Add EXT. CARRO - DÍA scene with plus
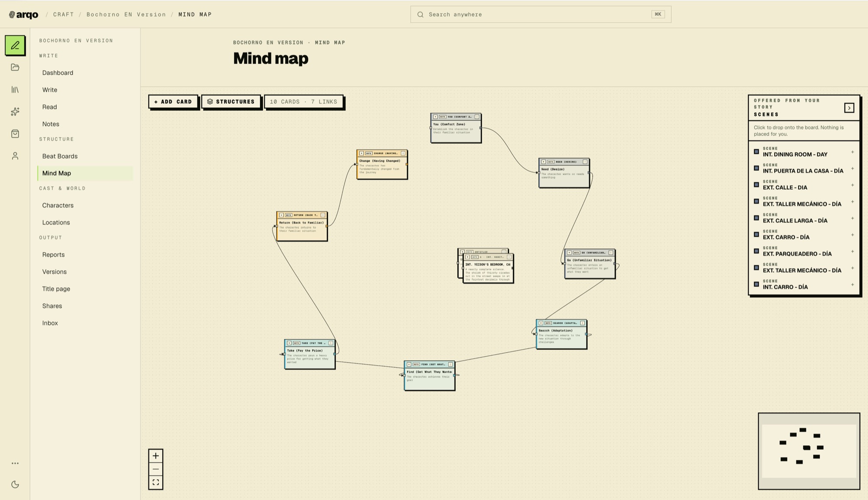Screen dimensions: 868x500 point(852,235)
